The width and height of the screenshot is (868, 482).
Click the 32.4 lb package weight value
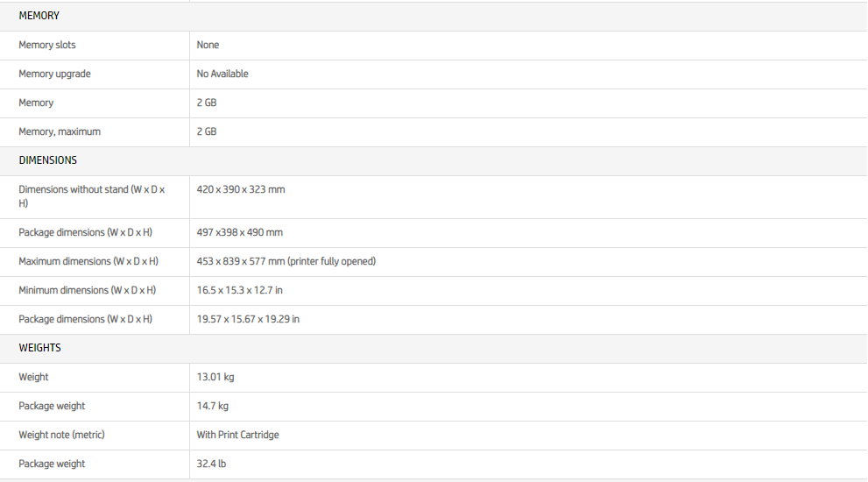pos(211,464)
